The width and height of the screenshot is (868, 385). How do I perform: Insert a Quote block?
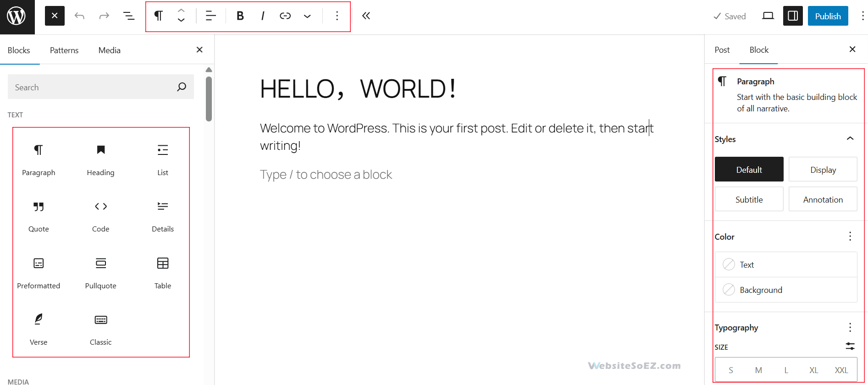click(39, 216)
